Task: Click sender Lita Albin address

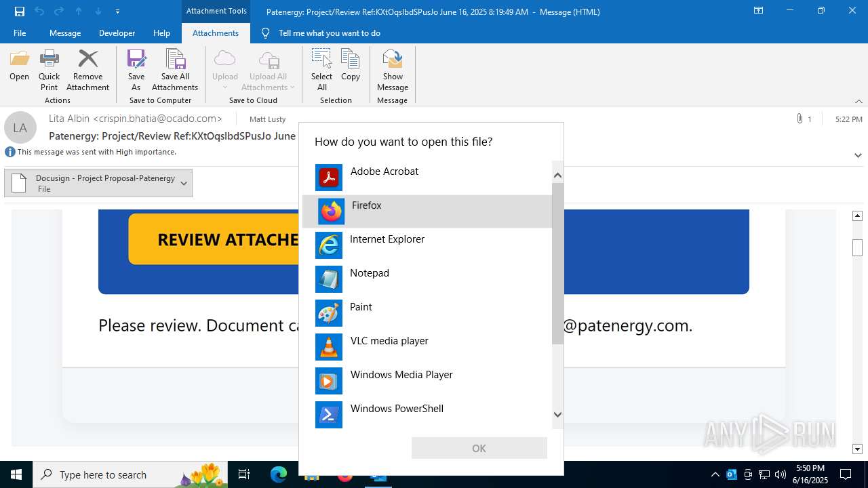Action: pos(136,118)
